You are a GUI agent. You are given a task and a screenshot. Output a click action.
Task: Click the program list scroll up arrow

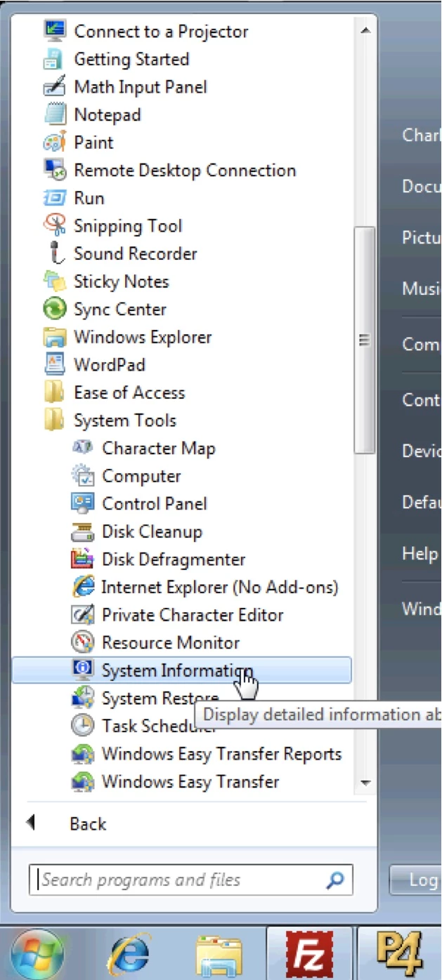point(365,30)
